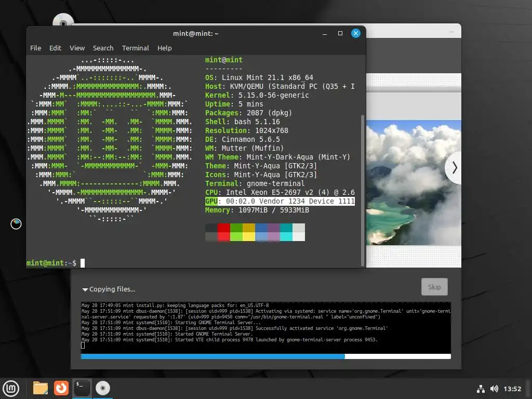Open the Terminal menu in menu bar
The image size is (532, 399).
pyautogui.click(x=136, y=48)
